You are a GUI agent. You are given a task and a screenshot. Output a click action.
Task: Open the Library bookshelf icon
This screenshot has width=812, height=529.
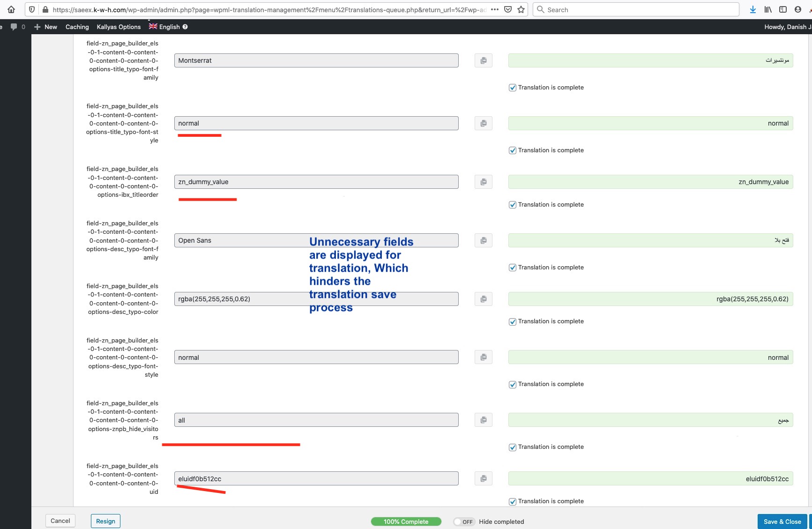768,9
